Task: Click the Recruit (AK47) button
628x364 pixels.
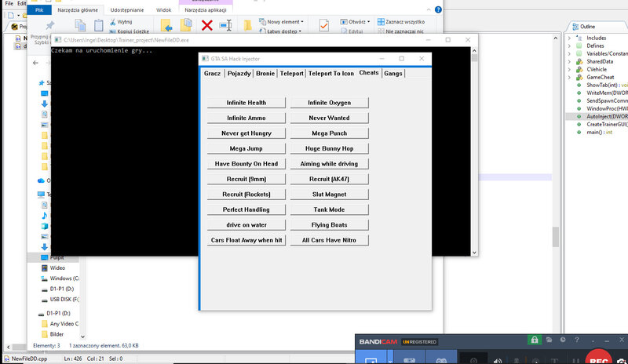Action: click(329, 179)
